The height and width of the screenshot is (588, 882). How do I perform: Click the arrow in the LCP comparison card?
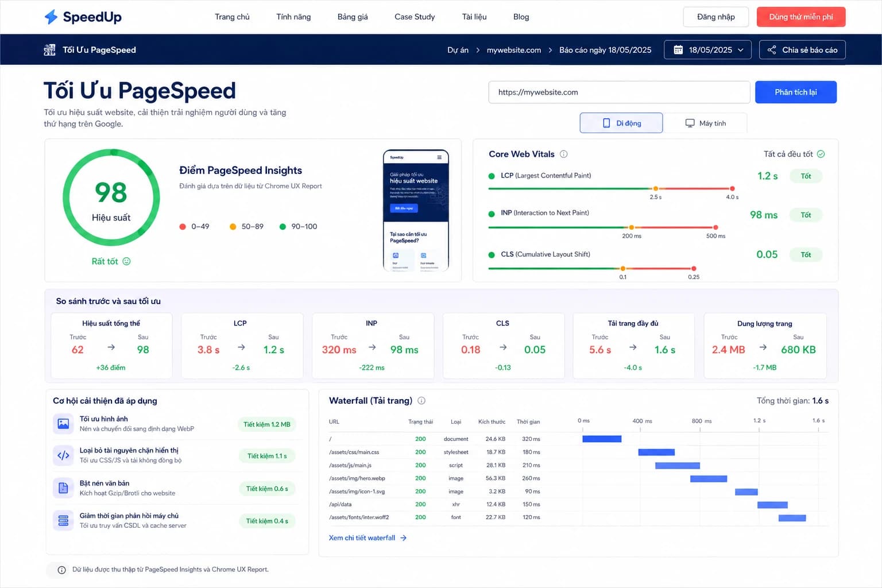point(241,347)
